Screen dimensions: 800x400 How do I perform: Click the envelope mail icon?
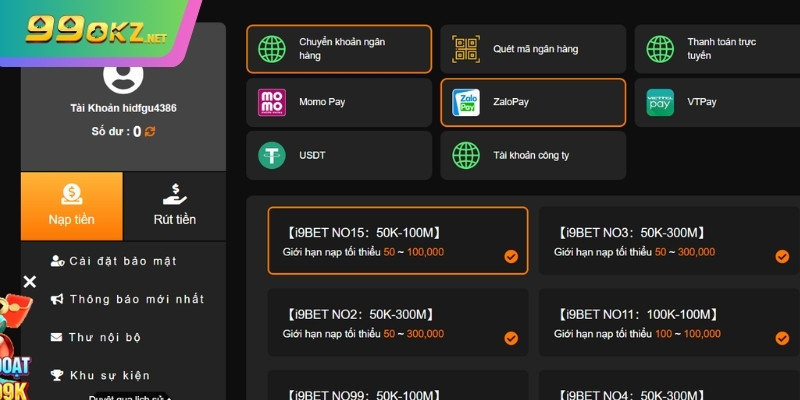point(56,337)
